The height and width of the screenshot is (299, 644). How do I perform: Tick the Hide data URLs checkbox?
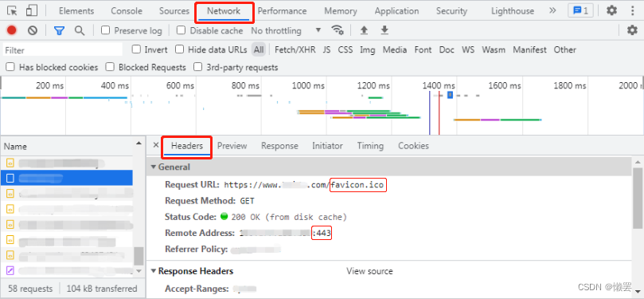(179, 49)
